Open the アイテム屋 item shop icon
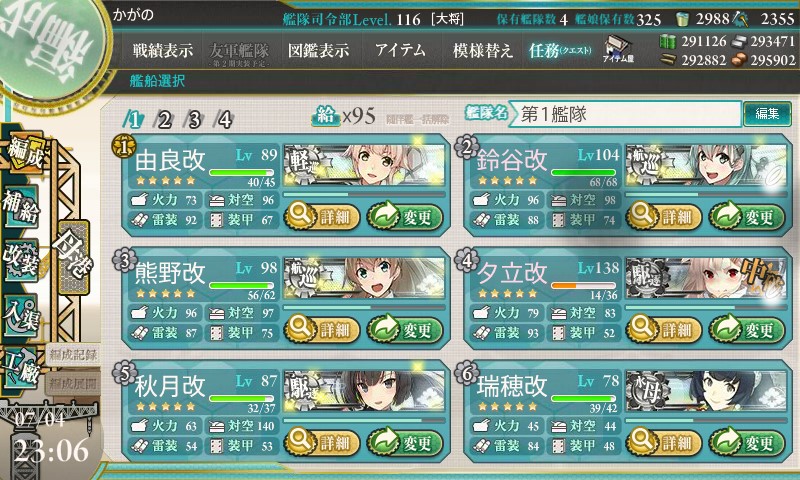This screenshot has width=800, height=480. 617,50
